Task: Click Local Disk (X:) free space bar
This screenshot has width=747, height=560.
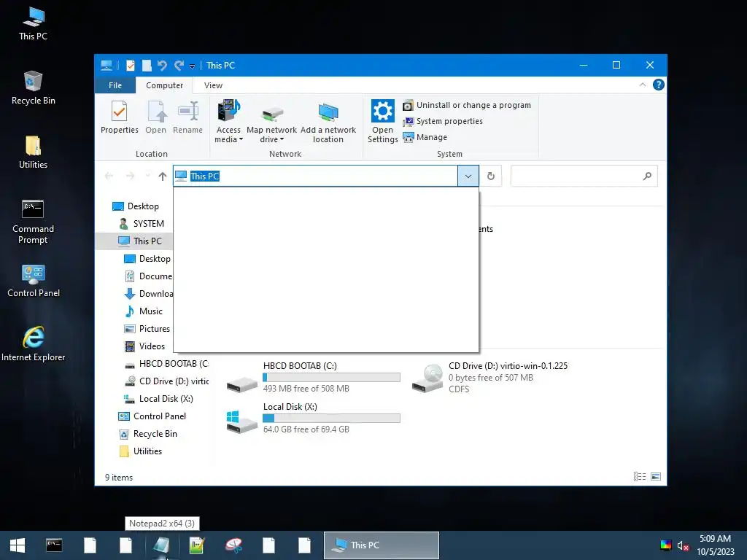Action: coord(332,418)
